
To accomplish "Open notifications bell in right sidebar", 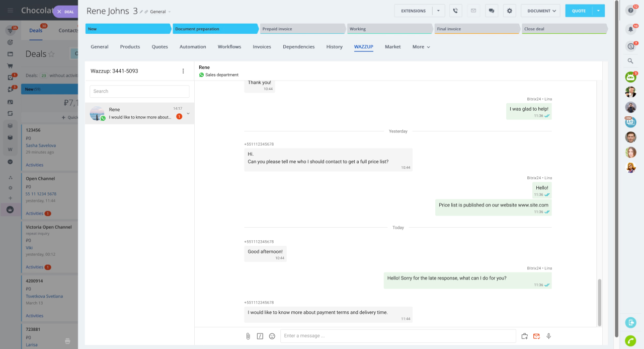I will click(x=630, y=29).
